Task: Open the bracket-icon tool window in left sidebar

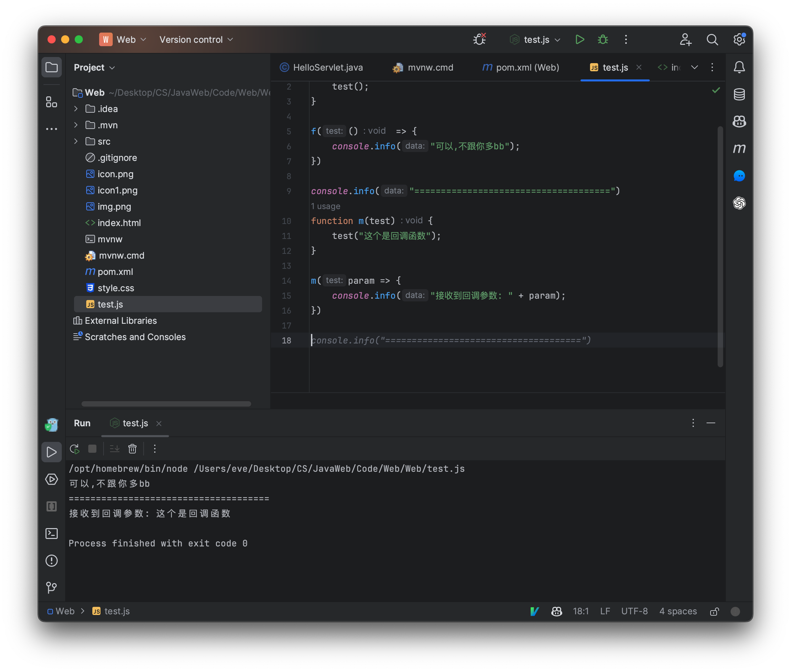Action: point(52,506)
